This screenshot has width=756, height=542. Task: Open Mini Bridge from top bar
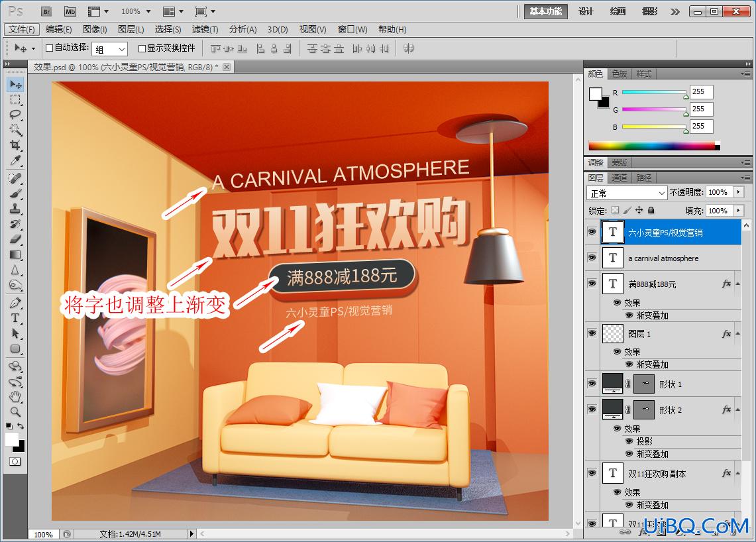click(x=70, y=11)
